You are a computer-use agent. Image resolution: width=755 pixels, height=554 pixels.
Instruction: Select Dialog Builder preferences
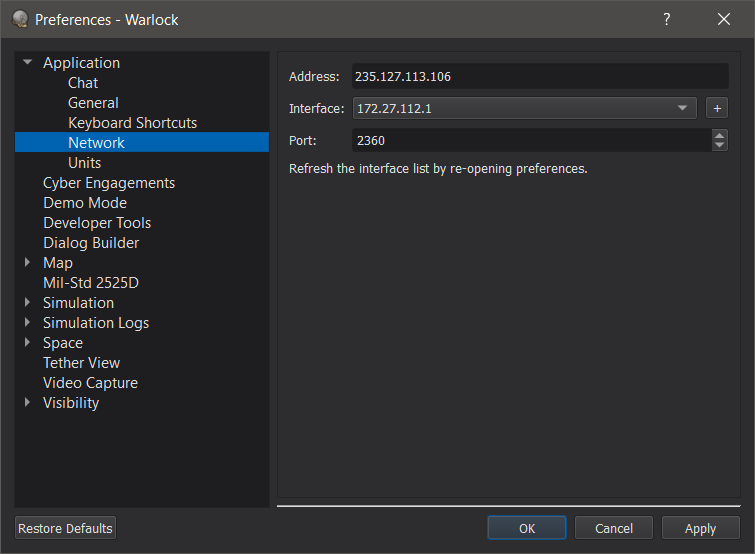(91, 243)
